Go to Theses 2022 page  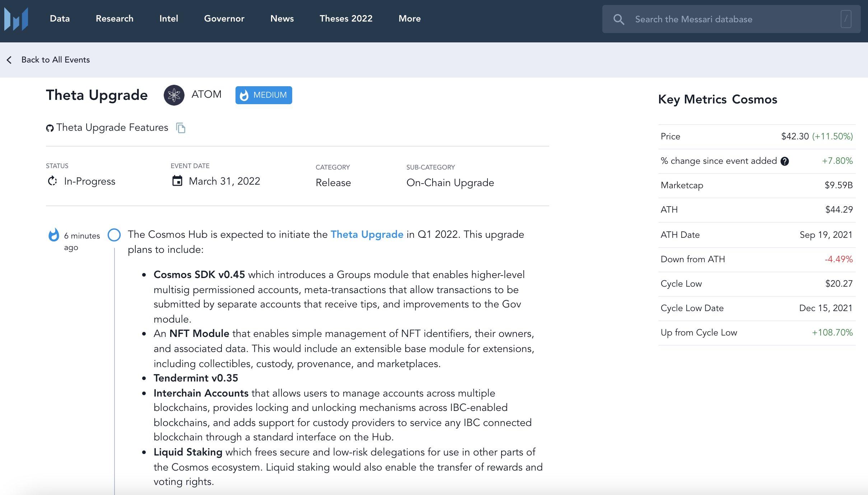click(346, 19)
